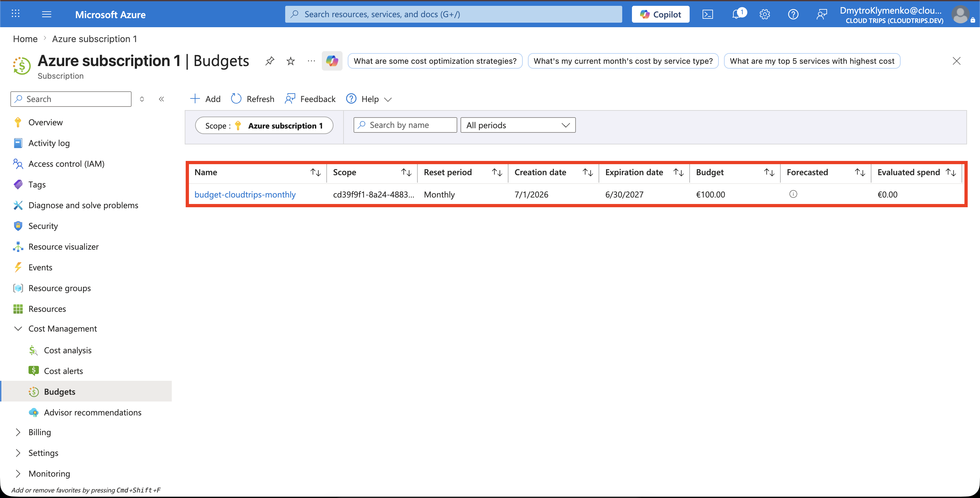Open the feedback icon in header
This screenshot has width=980, height=498.
click(x=822, y=15)
